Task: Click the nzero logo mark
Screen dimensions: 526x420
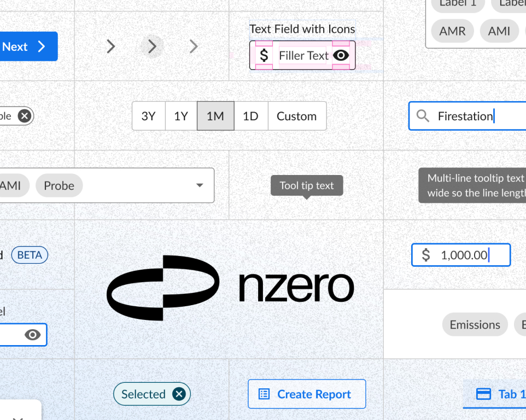Action: tap(163, 288)
